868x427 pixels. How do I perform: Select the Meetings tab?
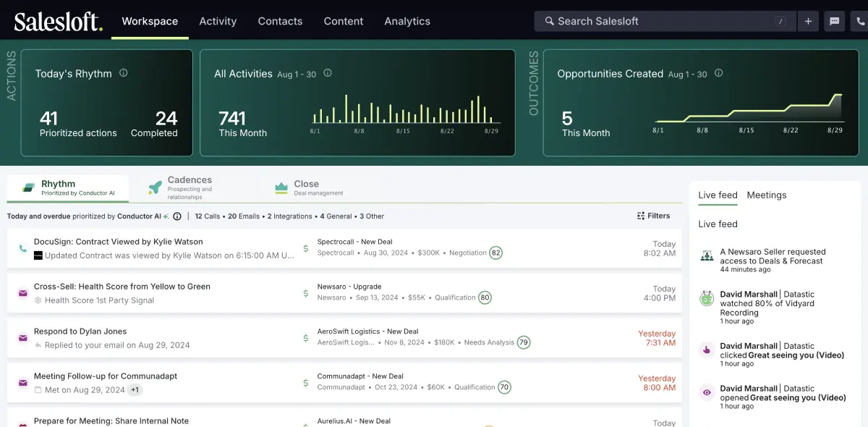pyautogui.click(x=767, y=195)
